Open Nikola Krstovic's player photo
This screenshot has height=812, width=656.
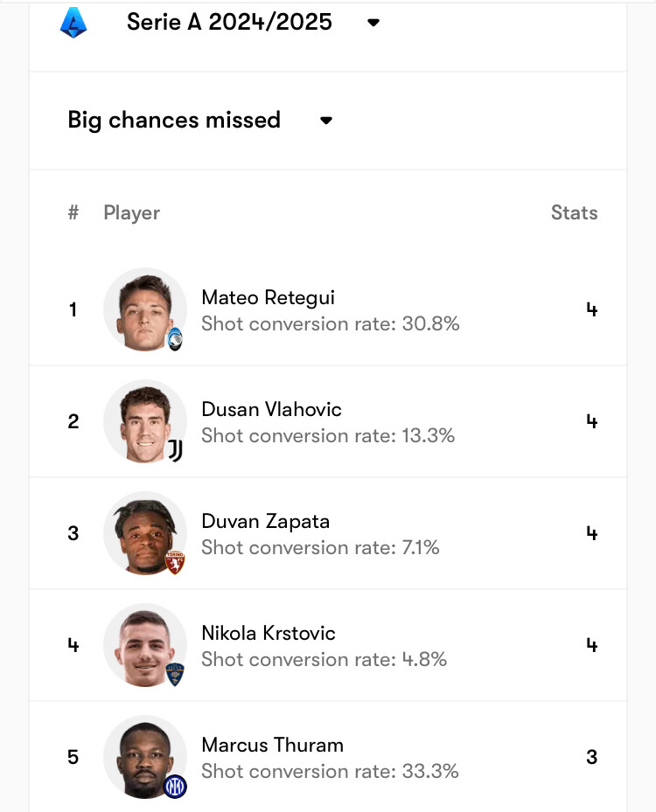(x=144, y=645)
